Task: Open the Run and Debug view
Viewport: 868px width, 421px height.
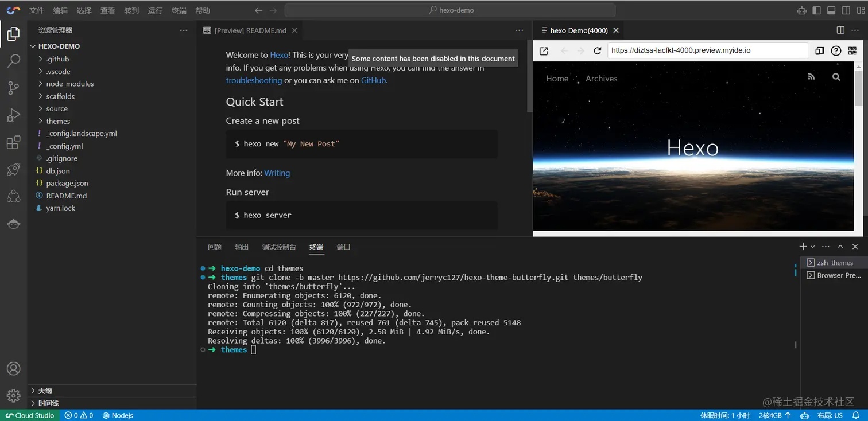Action: [13, 115]
